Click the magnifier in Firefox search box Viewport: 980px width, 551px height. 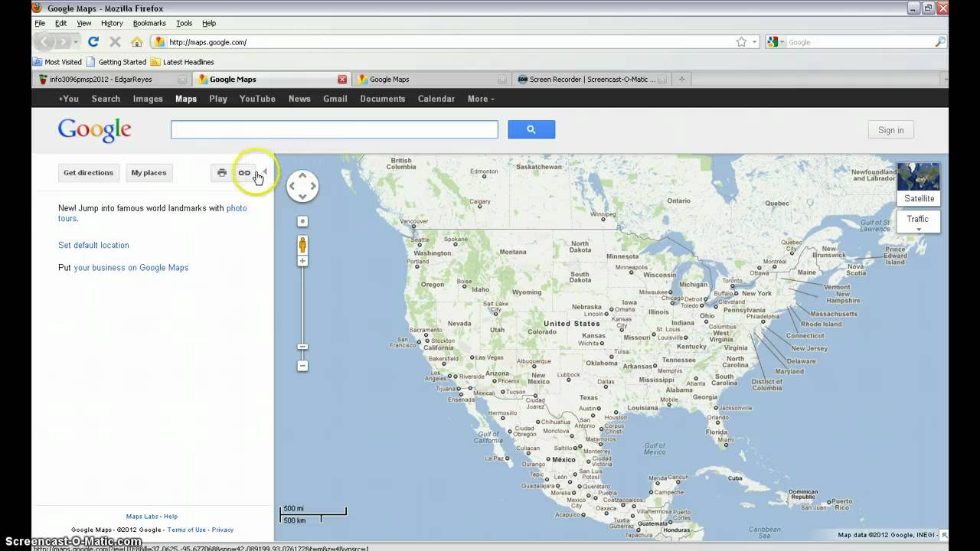[x=940, y=42]
